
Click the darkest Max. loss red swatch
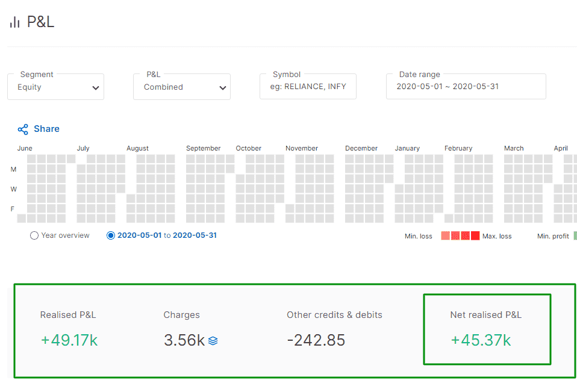475,235
